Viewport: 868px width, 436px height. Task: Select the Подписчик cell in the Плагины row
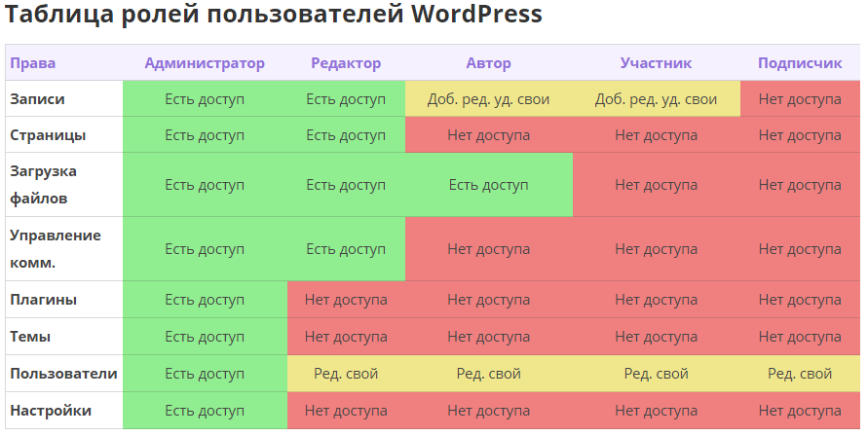click(x=800, y=300)
